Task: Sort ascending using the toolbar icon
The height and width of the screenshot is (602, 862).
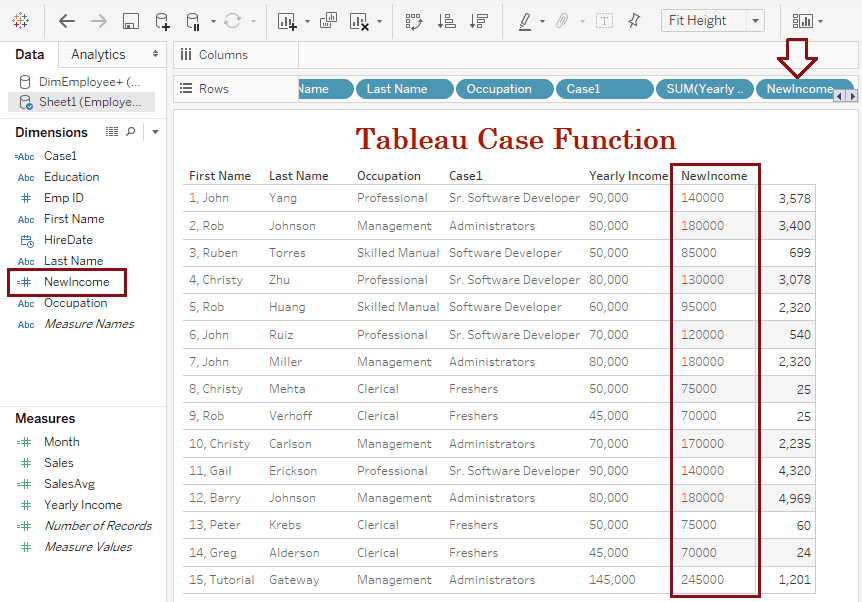Action: click(x=447, y=21)
